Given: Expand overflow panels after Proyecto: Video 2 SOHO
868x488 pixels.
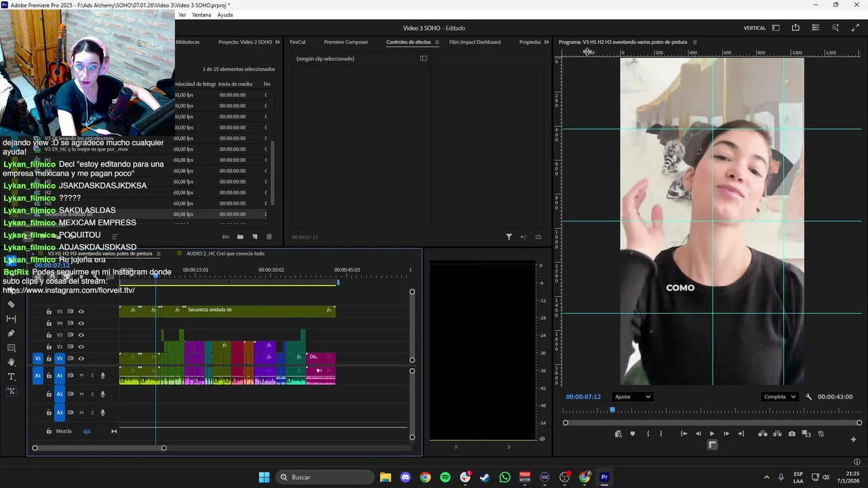Looking at the screenshot, I should pyautogui.click(x=277, y=42).
